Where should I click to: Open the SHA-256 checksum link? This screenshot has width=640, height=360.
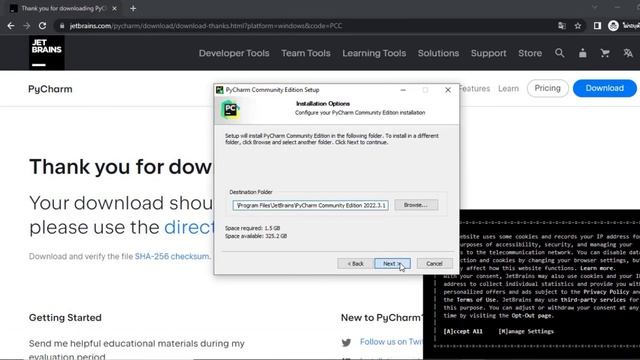click(x=172, y=256)
